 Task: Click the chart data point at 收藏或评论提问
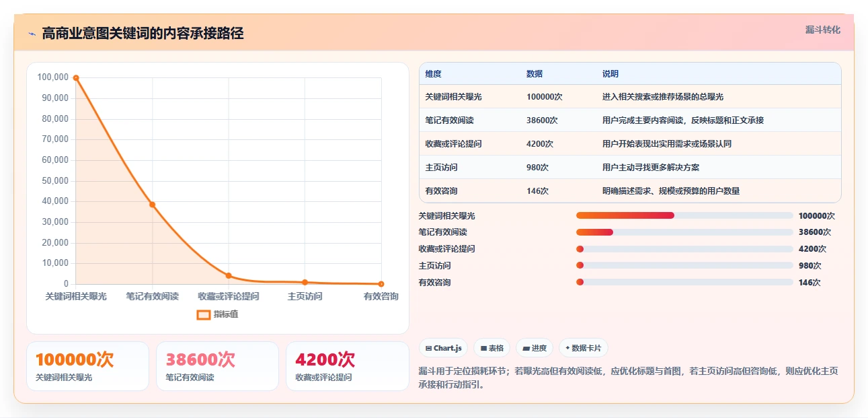pos(229,275)
